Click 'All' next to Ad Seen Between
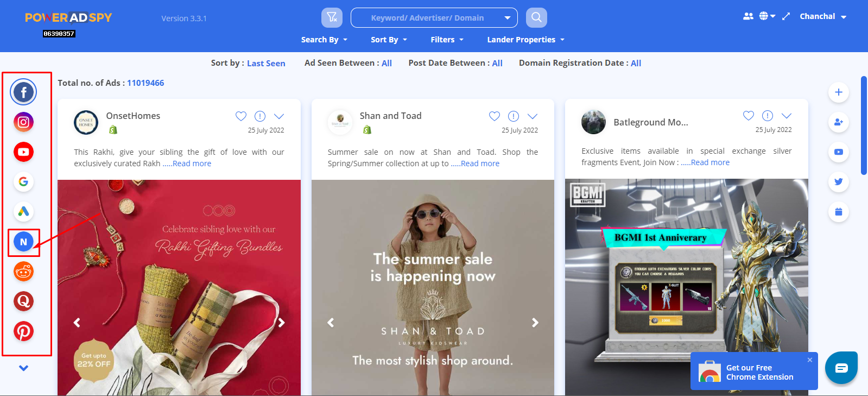This screenshot has width=868, height=396. tap(387, 63)
